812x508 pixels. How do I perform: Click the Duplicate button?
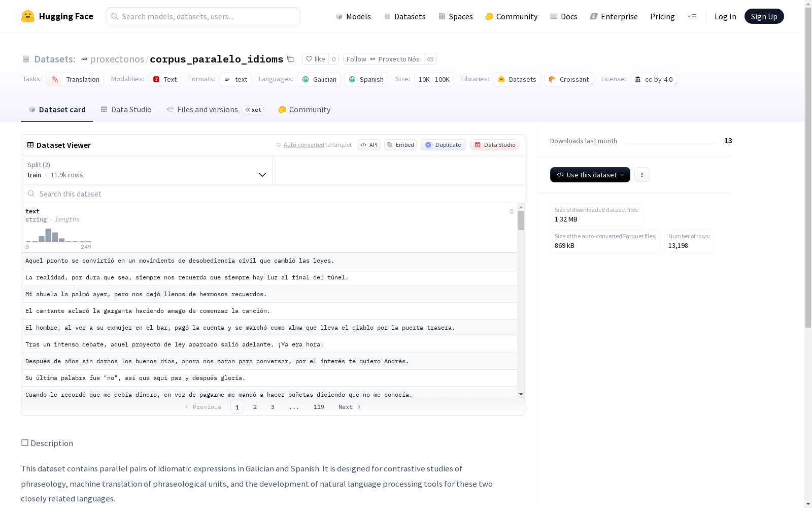pos(443,145)
